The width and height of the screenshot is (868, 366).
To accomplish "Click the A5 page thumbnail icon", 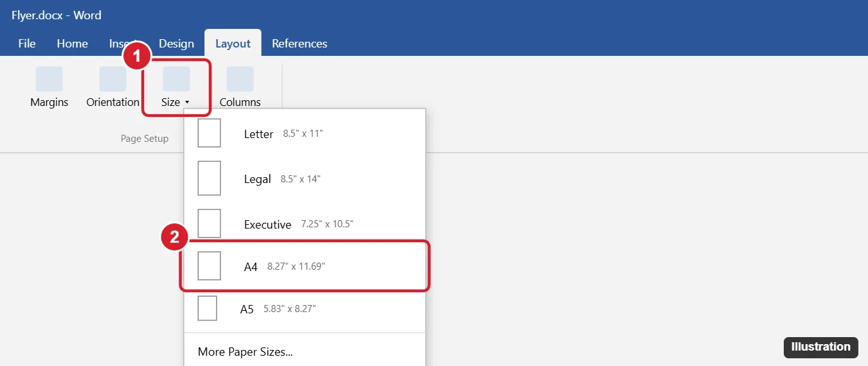I will 207,308.
